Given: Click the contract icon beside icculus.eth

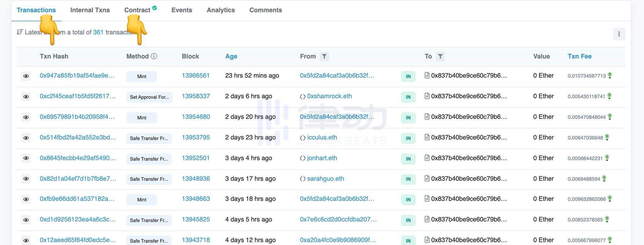Looking at the screenshot, I should (303, 138).
